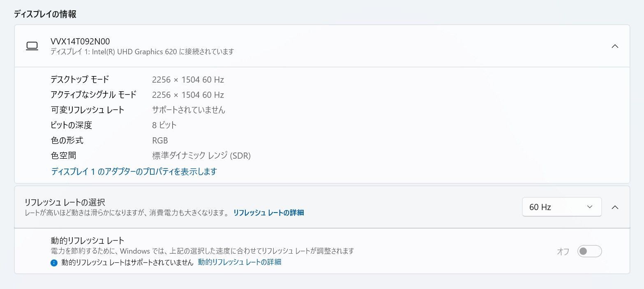Click the サポートされていません value for variable refresh
Screen dimensions: 644x289
point(189,110)
